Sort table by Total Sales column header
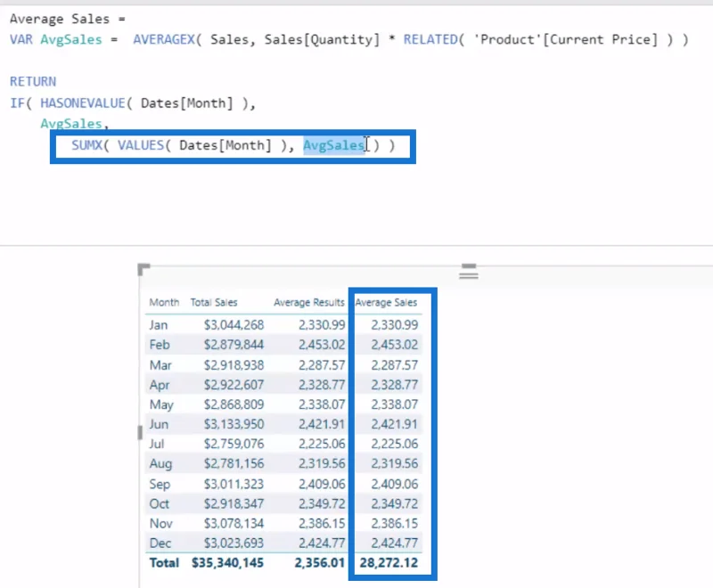Screen dimensions: 713x588 click(x=214, y=303)
